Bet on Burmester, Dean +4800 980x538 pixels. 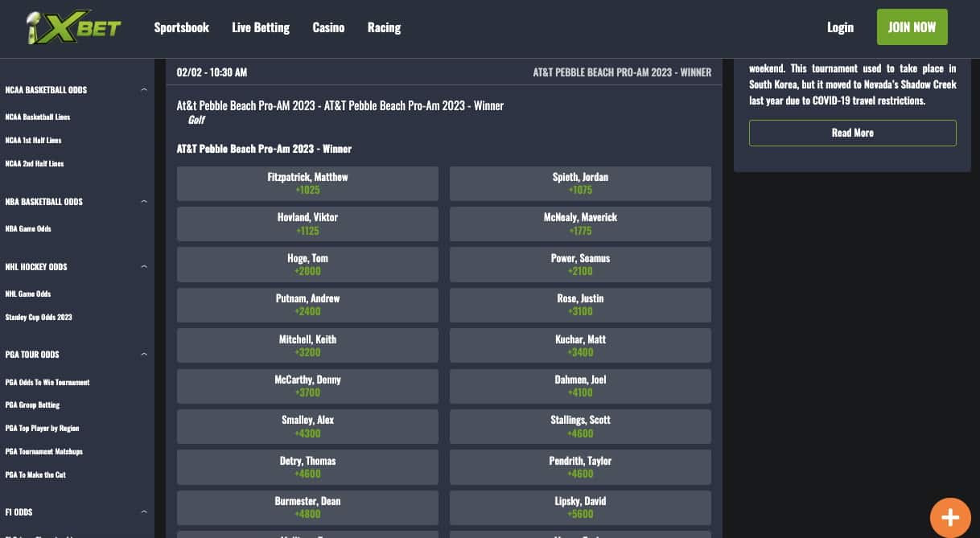tap(307, 507)
